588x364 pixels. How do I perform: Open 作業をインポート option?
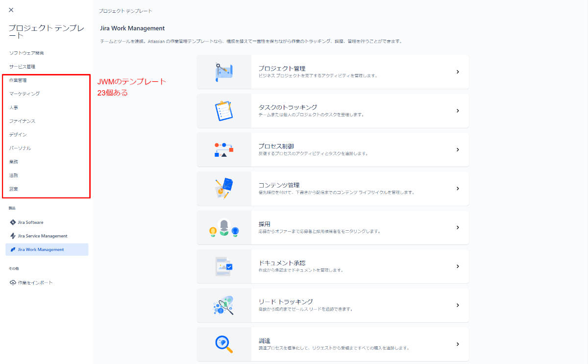tap(47, 283)
